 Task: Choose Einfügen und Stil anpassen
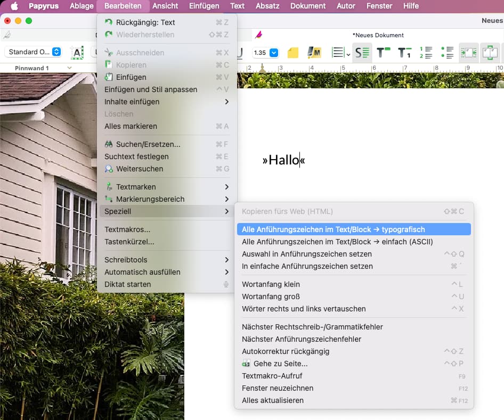coord(167,89)
